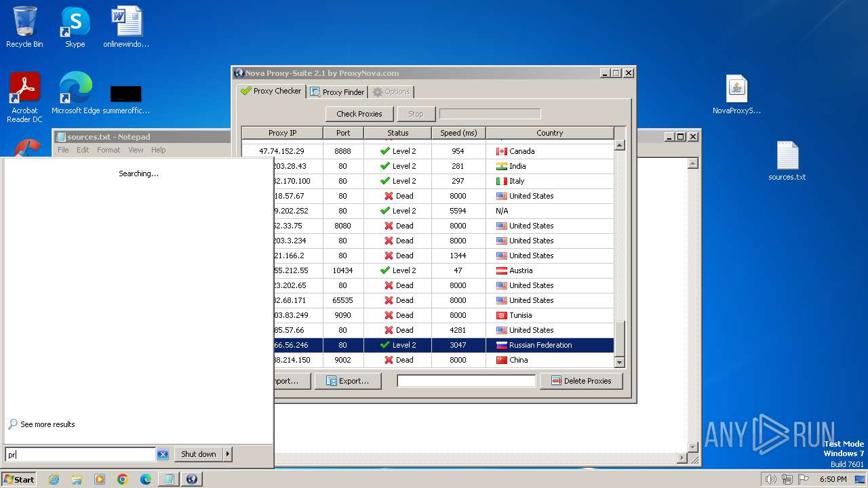Click port 65535 cell
The width and height of the screenshot is (868, 488).
343,300
